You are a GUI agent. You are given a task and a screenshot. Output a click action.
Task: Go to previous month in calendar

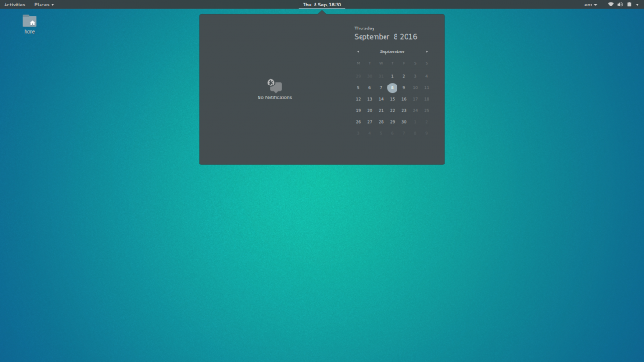[x=358, y=51]
